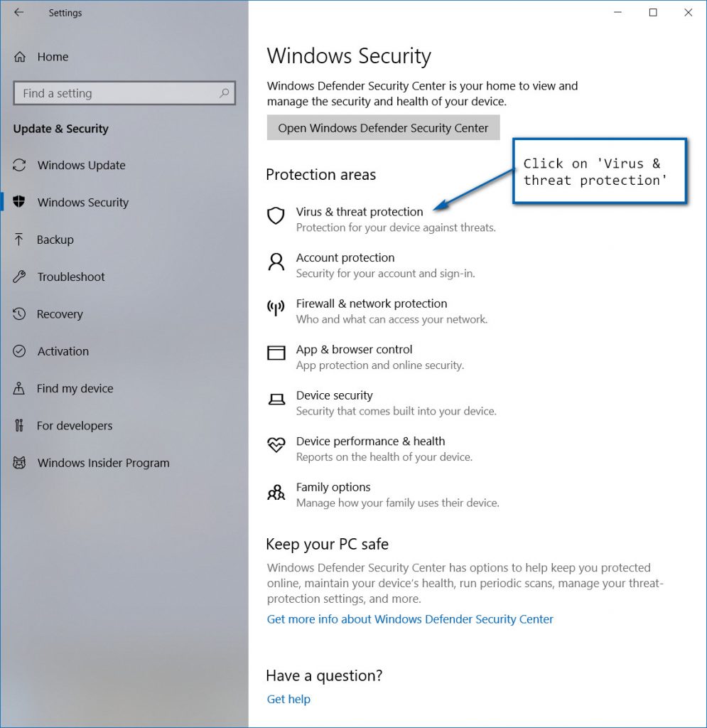Open the Get more info about Windows Defender link

click(409, 619)
